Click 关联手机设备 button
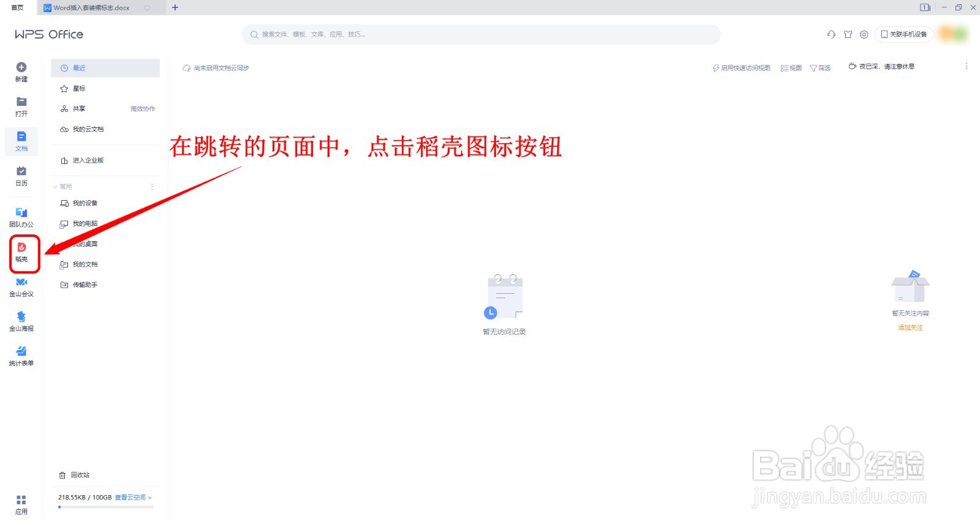 coord(904,34)
